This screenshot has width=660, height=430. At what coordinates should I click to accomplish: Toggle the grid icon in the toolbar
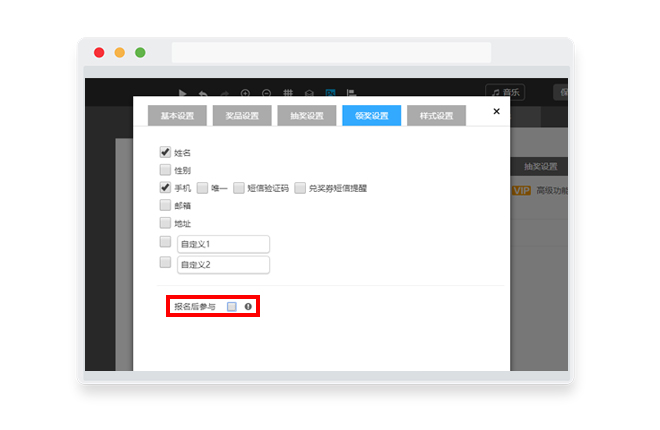click(x=288, y=93)
